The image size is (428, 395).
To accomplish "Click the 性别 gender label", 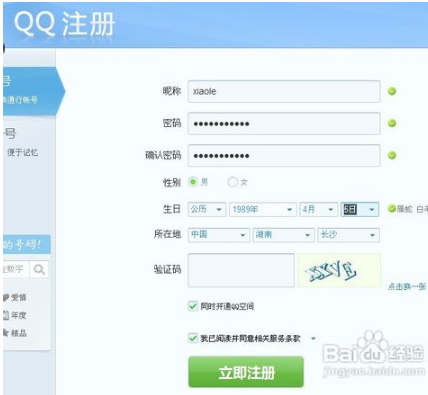I will (172, 182).
